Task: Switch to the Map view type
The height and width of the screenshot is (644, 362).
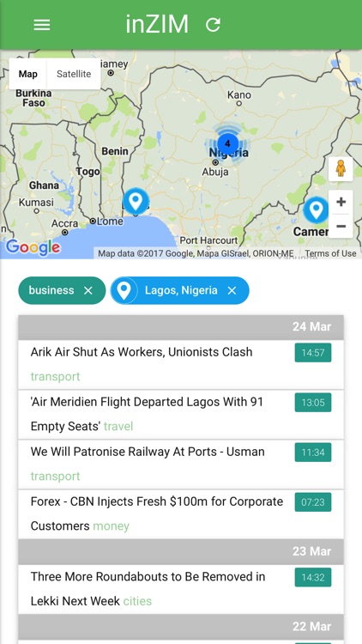Action: (28, 74)
